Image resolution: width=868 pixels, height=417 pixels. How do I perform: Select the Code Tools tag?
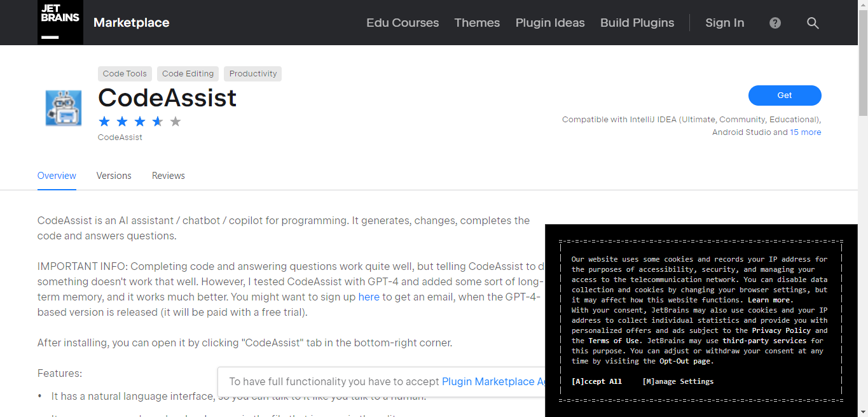[125, 74]
